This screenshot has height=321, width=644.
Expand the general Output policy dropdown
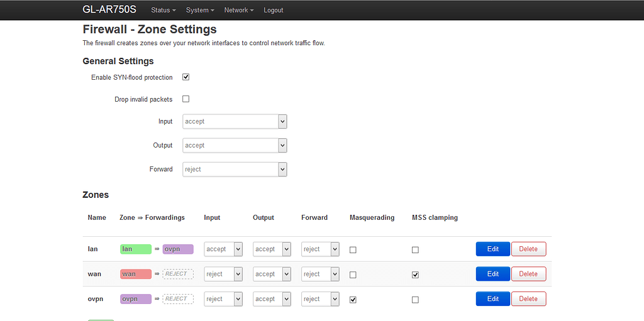coord(235,145)
